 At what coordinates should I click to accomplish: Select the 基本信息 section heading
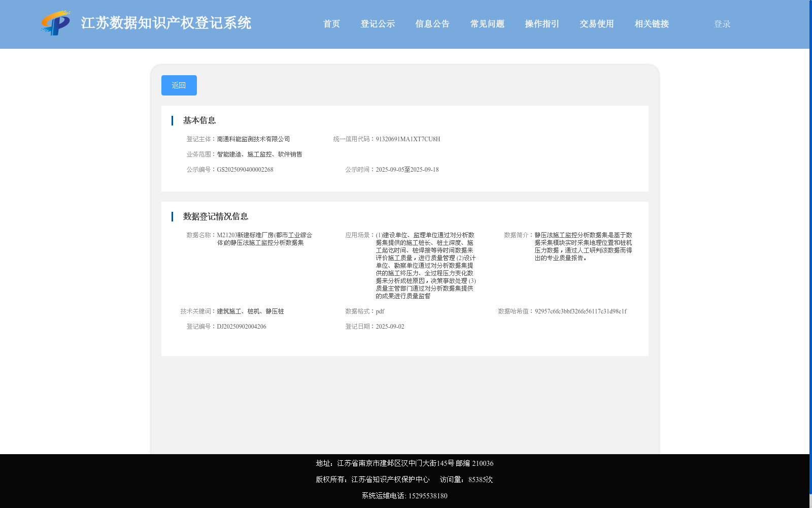tap(199, 120)
